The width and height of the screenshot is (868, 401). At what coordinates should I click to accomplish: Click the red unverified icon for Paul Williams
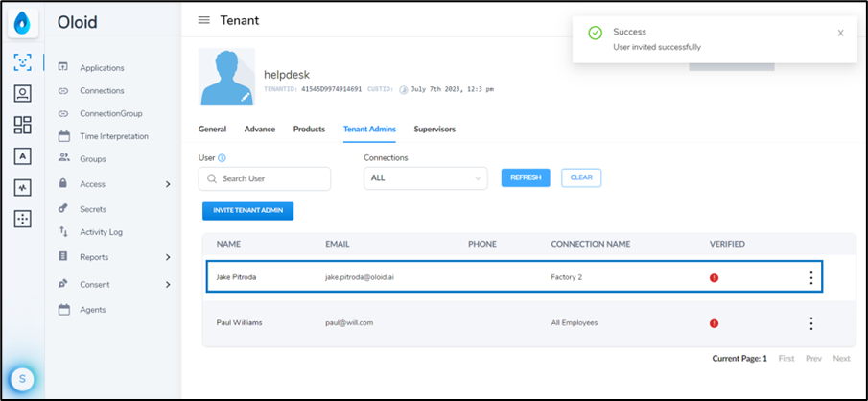(x=715, y=323)
